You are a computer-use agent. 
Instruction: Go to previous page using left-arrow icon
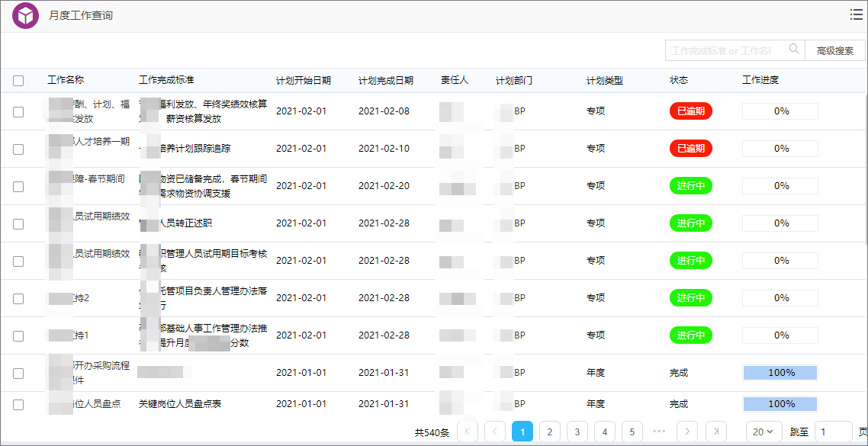pos(495,432)
